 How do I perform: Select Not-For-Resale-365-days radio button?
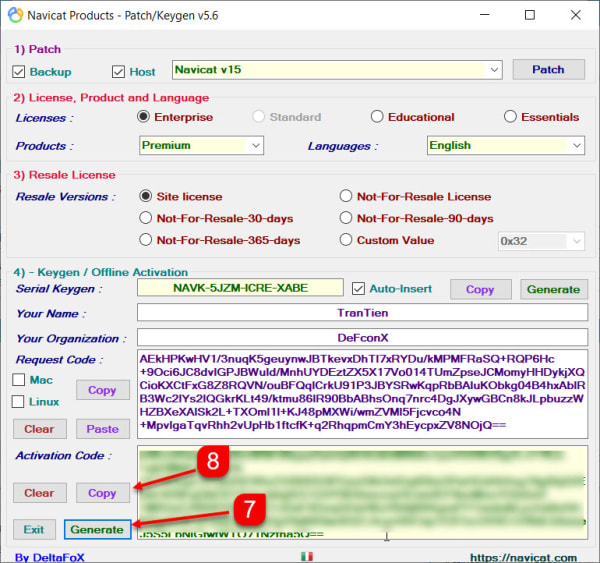145,240
